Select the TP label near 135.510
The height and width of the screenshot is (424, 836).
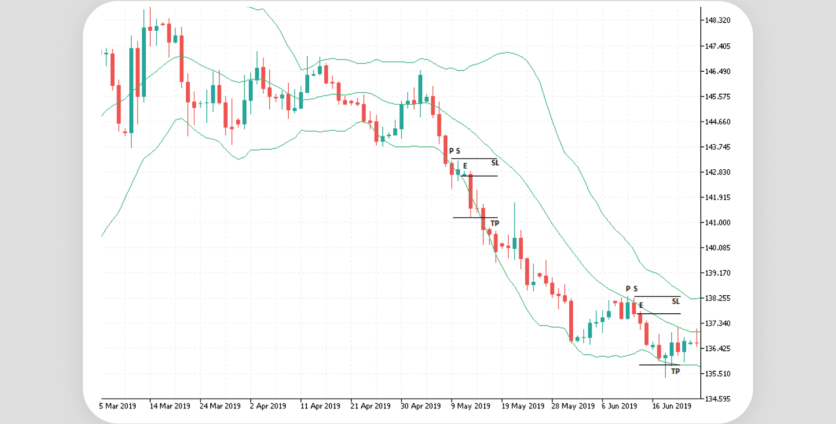tap(675, 371)
